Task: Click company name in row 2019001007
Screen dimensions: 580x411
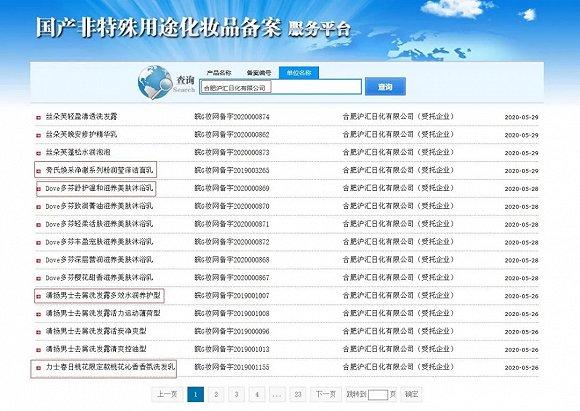Action: click(398, 295)
